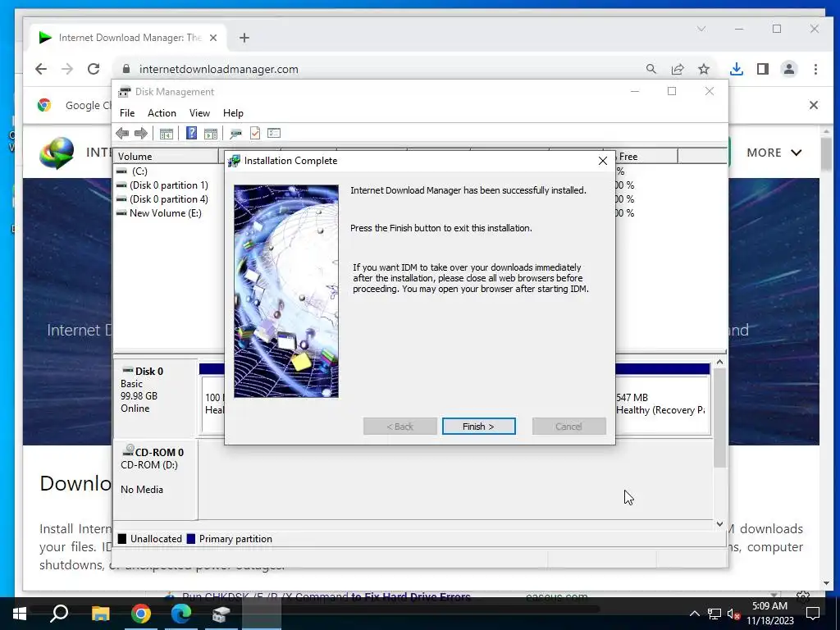Open Chrome three-dot menu

click(x=815, y=69)
